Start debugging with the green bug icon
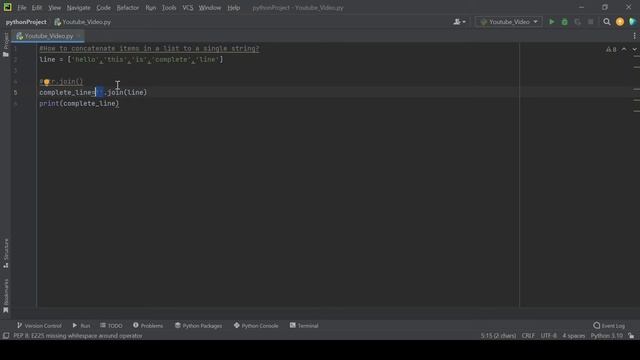Image resolution: width=640 pixels, height=360 pixels. coord(564,22)
